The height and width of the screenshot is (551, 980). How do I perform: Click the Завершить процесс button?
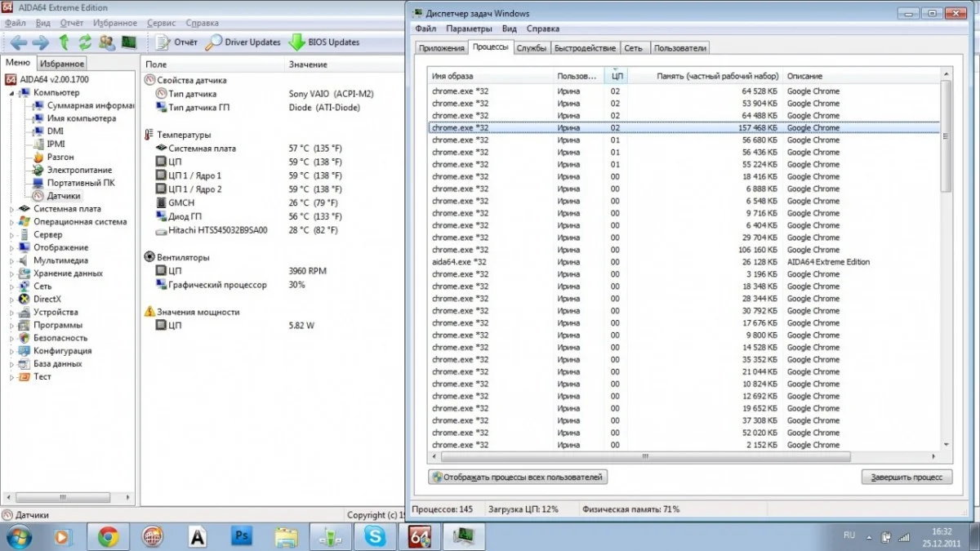click(906, 477)
